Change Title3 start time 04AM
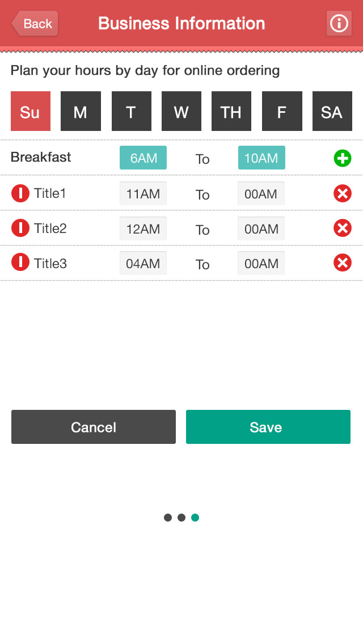This screenshot has width=363, height=644. (143, 264)
